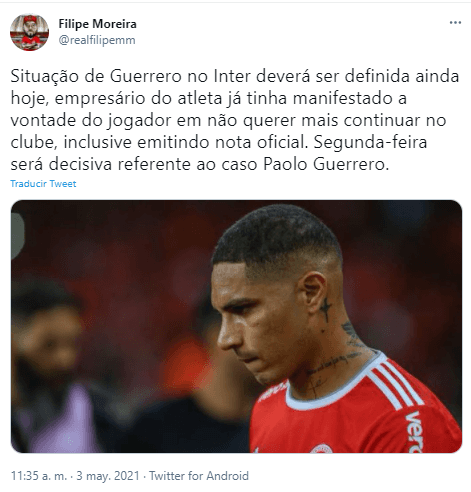Select the tweet text about Guerrero
The width and height of the screenshot is (471, 492).
click(x=235, y=120)
